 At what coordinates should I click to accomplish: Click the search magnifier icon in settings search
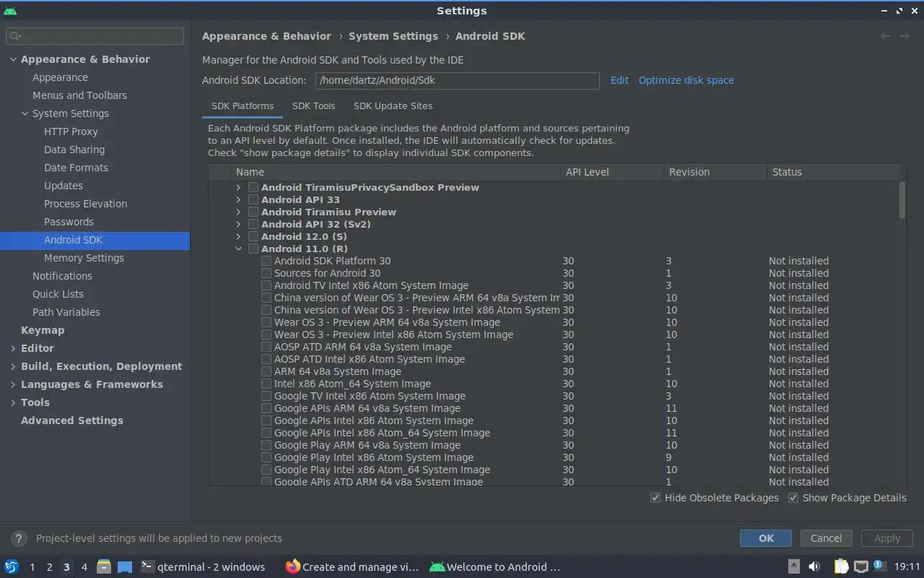pyautogui.click(x=15, y=35)
